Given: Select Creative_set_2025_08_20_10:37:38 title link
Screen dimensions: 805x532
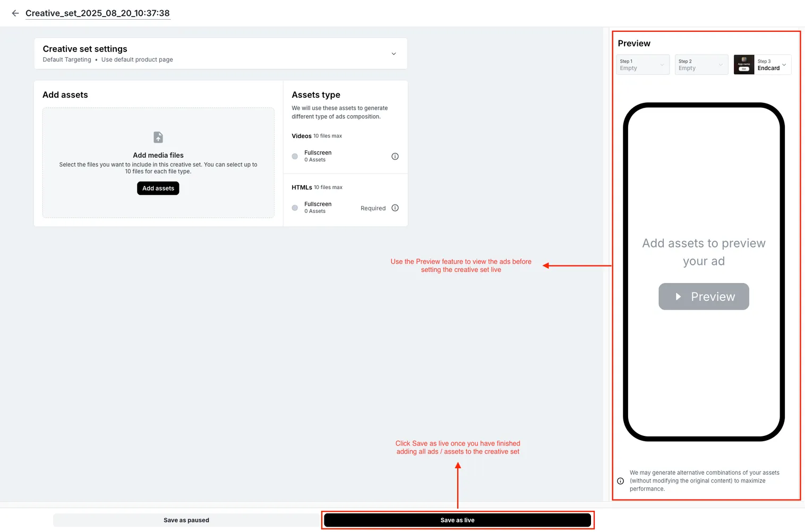Looking at the screenshot, I should point(98,13).
